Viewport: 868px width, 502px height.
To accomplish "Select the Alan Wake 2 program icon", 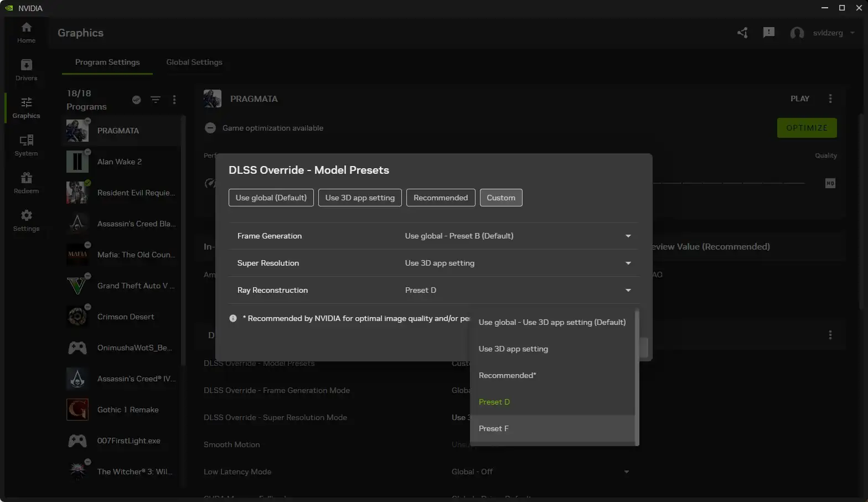I will [x=77, y=162].
